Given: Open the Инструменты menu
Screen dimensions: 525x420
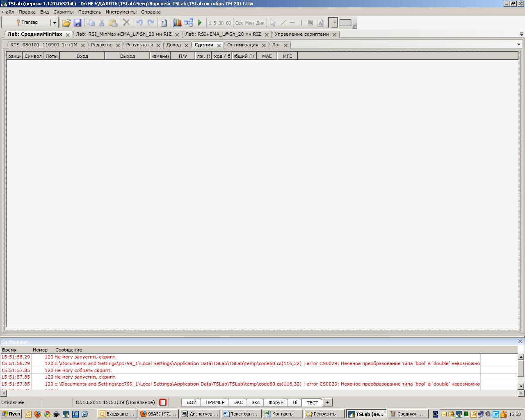Looking at the screenshot, I should coord(121,12).
